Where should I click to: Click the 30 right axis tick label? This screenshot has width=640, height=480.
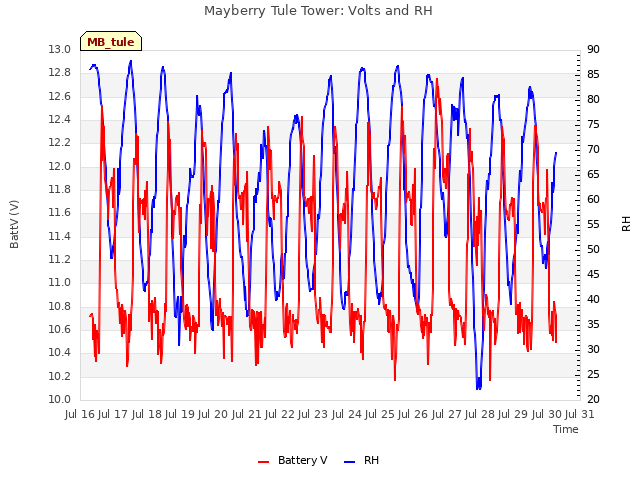pos(593,349)
